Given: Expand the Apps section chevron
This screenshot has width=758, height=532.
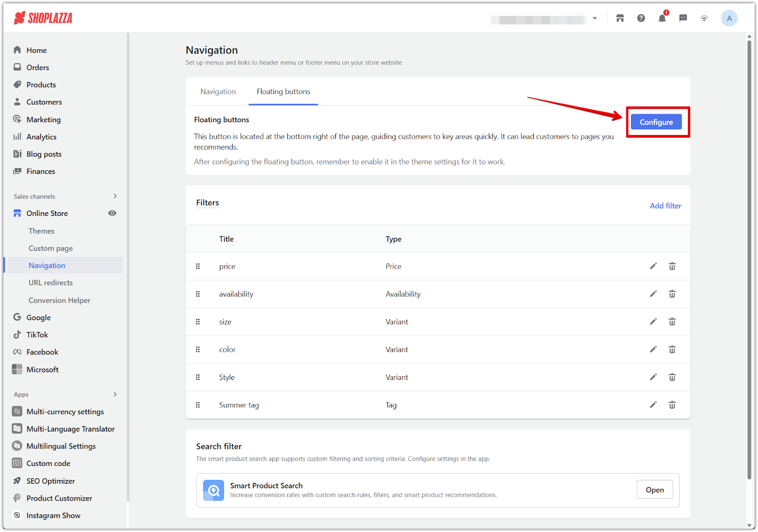Looking at the screenshot, I should pos(115,394).
